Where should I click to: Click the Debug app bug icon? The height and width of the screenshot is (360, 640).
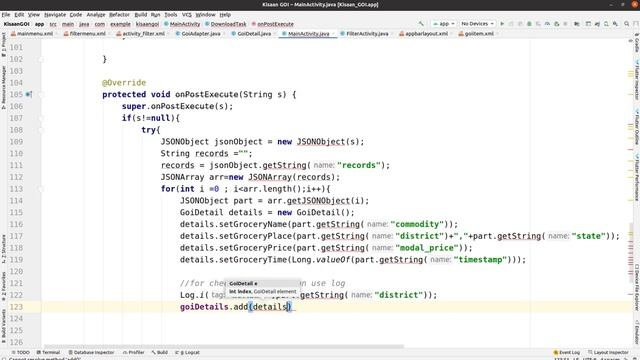pos(529,24)
